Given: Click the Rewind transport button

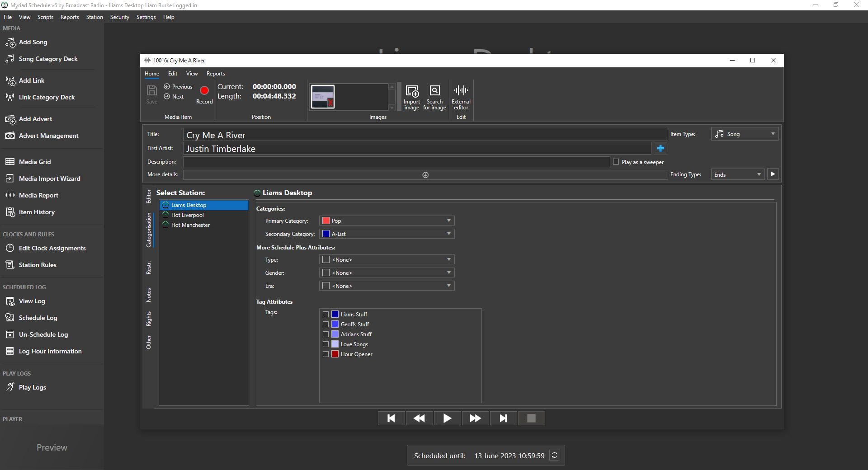Looking at the screenshot, I should point(420,418).
